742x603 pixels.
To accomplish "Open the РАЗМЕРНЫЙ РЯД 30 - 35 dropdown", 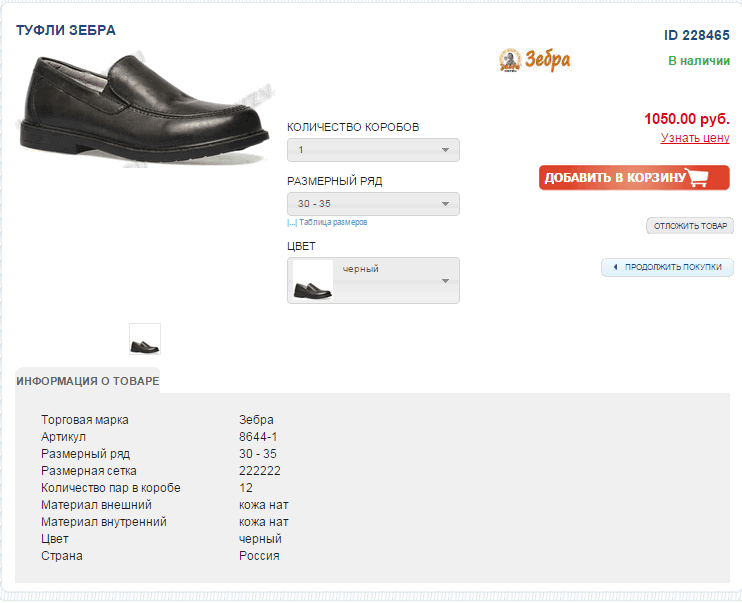I will [x=373, y=204].
